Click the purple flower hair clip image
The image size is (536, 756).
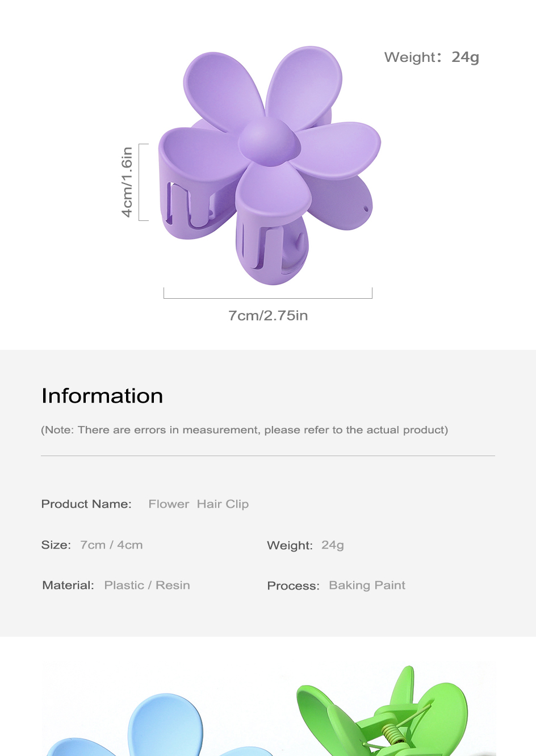click(x=270, y=165)
